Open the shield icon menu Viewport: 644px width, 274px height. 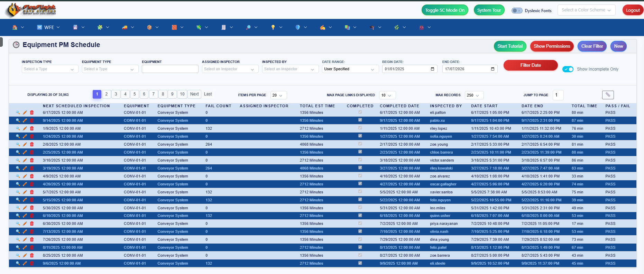[x=301, y=27]
